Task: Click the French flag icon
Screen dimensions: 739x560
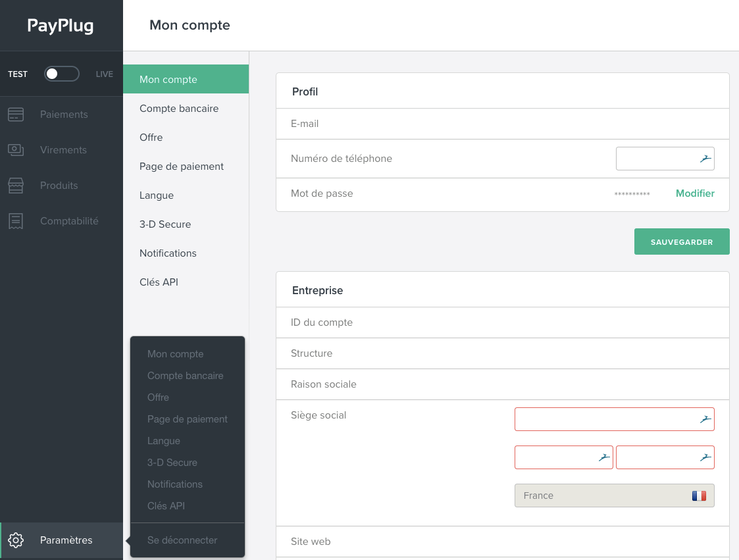Action: pyautogui.click(x=699, y=496)
